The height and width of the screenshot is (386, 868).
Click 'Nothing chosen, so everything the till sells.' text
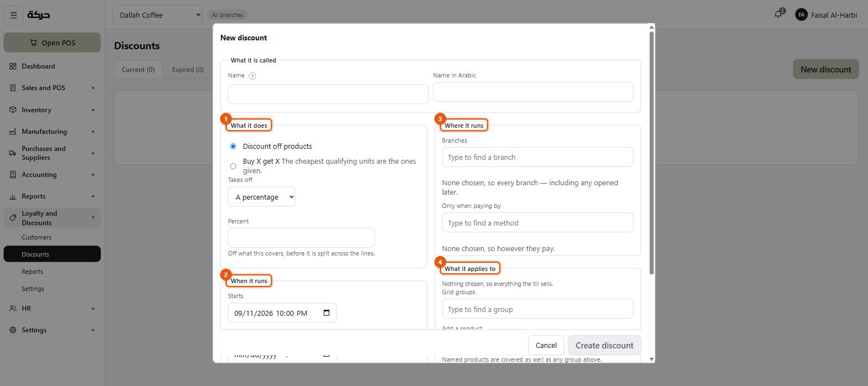(497, 284)
